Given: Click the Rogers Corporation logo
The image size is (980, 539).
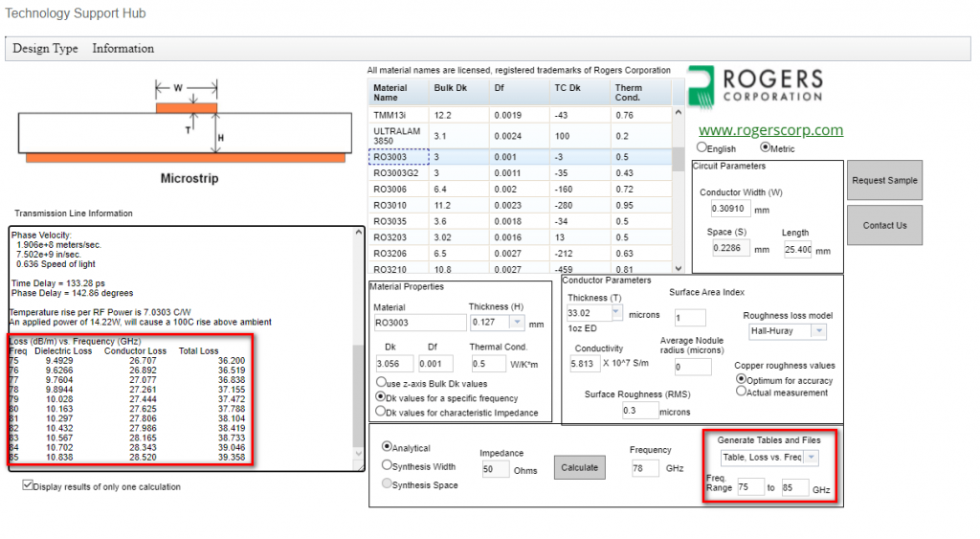Looking at the screenshot, I should (x=755, y=87).
